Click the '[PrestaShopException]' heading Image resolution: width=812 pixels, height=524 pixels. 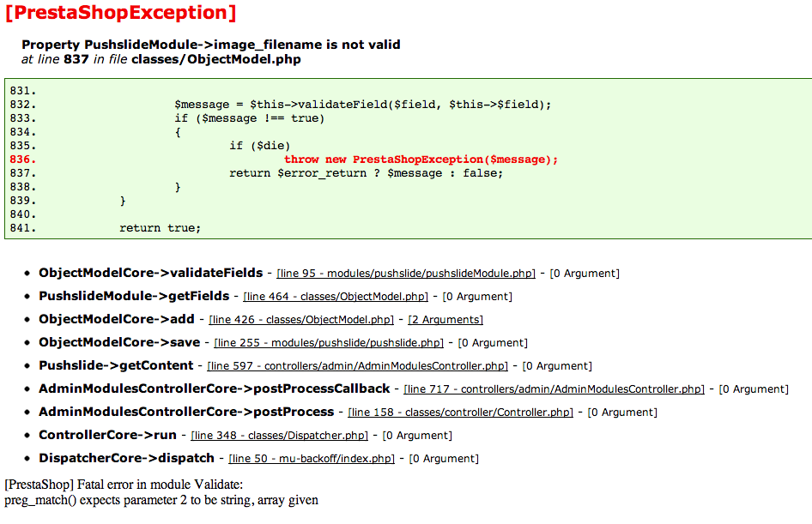tap(121, 12)
